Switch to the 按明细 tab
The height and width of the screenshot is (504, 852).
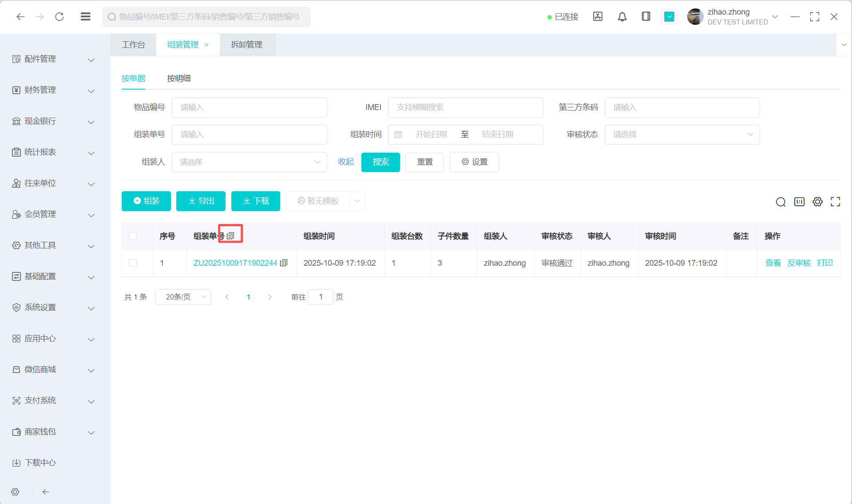coord(178,79)
